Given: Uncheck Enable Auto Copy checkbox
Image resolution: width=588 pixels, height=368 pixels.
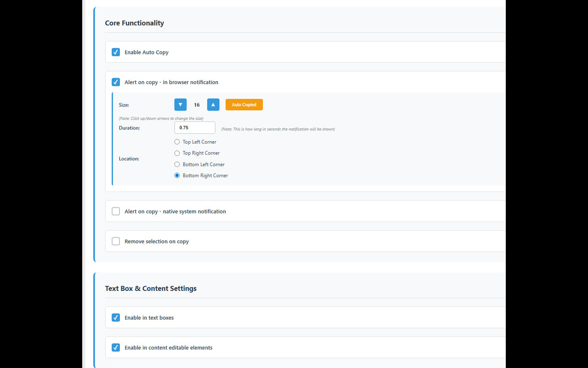Looking at the screenshot, I should point(116,52).
